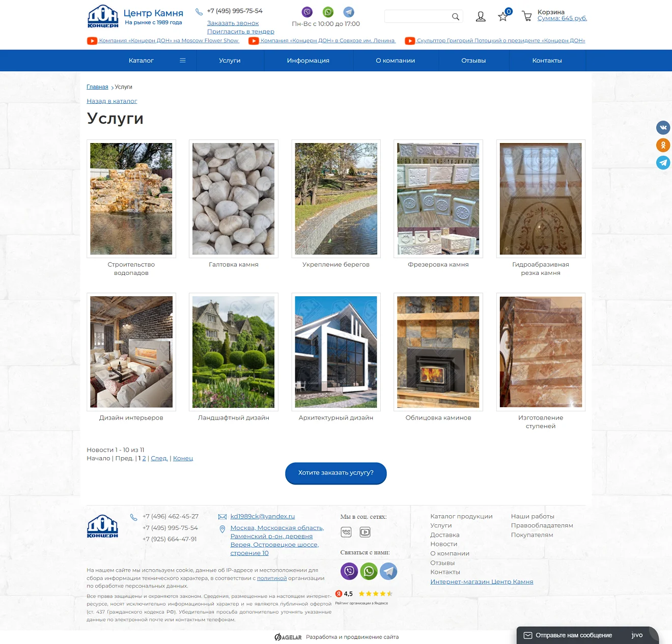Click the 'Пригласить в тендер' link

click(240, 32)
